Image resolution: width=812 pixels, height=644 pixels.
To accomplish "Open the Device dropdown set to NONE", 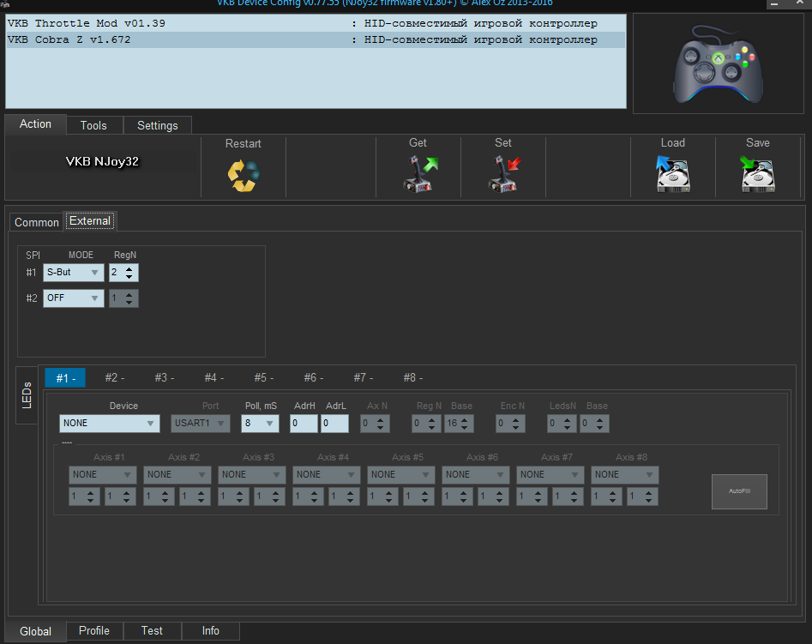I will click(x=109, y=424).
